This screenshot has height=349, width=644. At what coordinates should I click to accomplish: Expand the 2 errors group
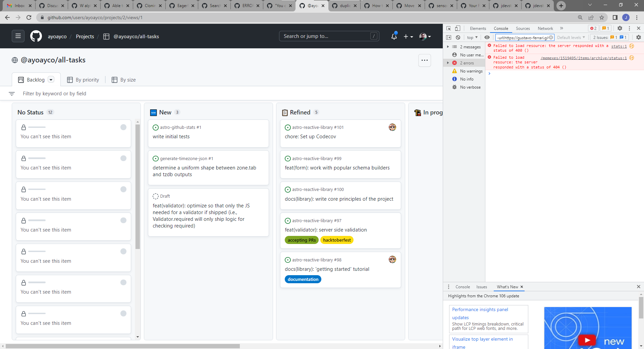click(448, 63)
